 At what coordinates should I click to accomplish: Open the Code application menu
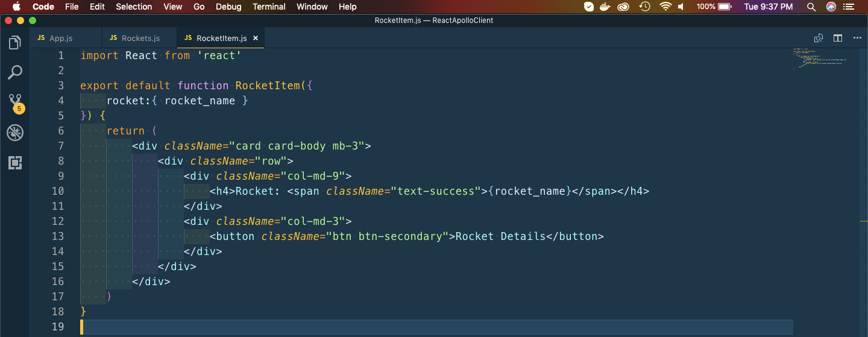43,7
